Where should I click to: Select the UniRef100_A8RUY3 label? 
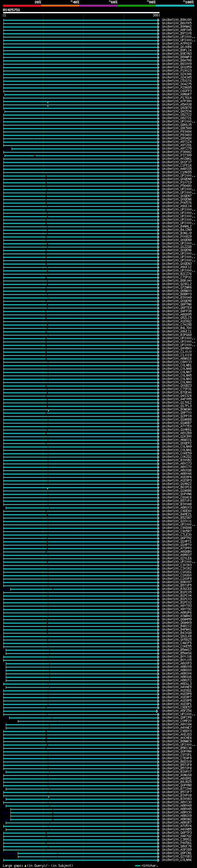pyautogui.click(x=177, y=507)
